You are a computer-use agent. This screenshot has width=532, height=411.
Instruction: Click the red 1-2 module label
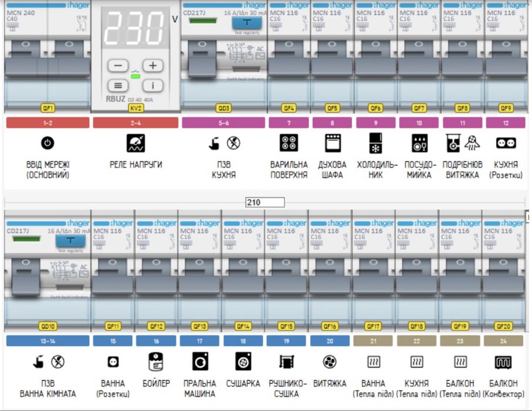point(48,123)
